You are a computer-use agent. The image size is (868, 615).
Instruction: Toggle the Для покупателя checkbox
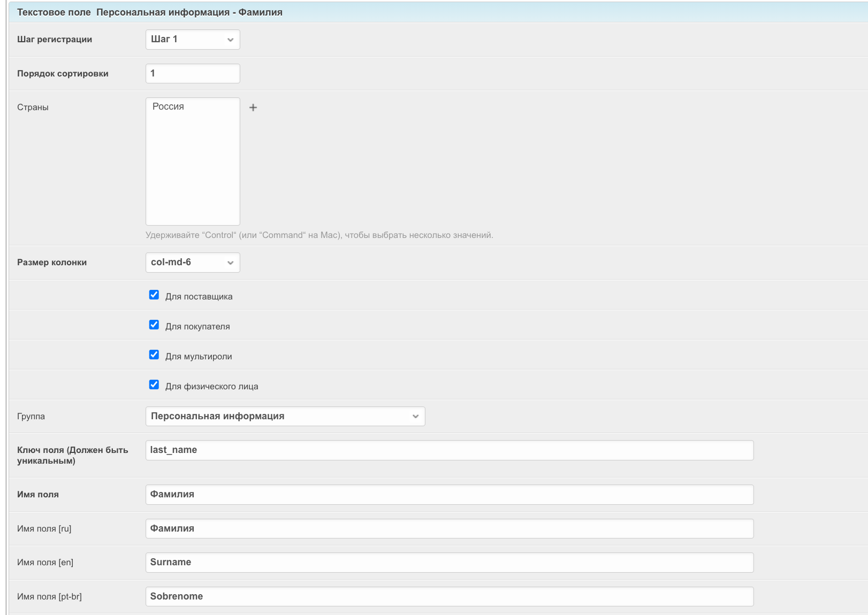[x=154, y=325]
